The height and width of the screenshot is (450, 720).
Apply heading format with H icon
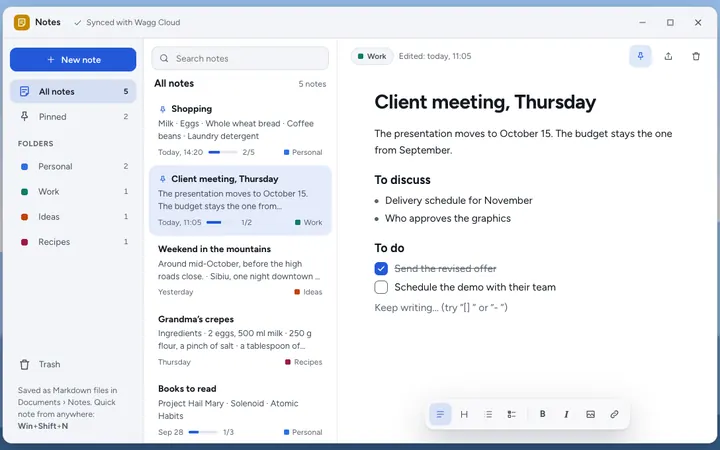click(x=464, y=414)
